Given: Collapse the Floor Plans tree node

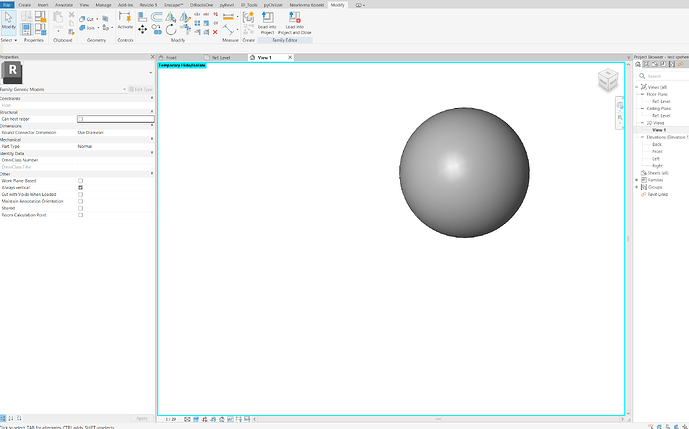Looking at the screenshot, I should pyautogui.click(x=642, y=94).
